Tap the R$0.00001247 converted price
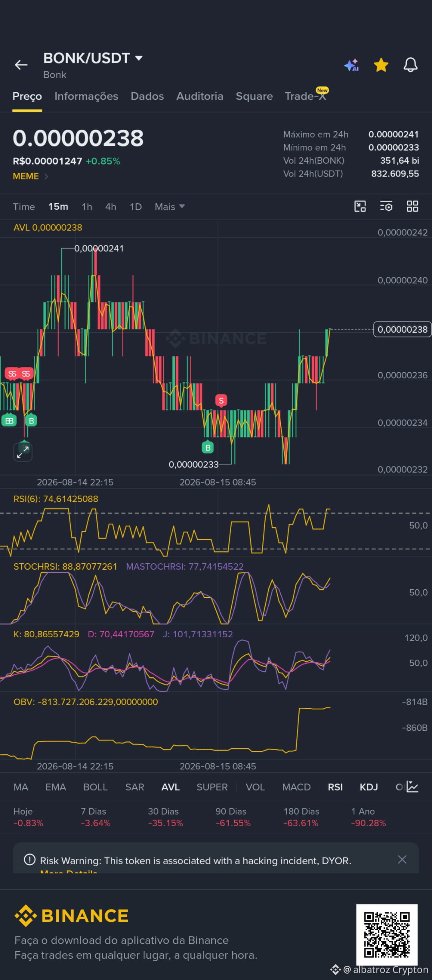Image resolution: width=432 pixels, height=980 pixels. point(47,161)
